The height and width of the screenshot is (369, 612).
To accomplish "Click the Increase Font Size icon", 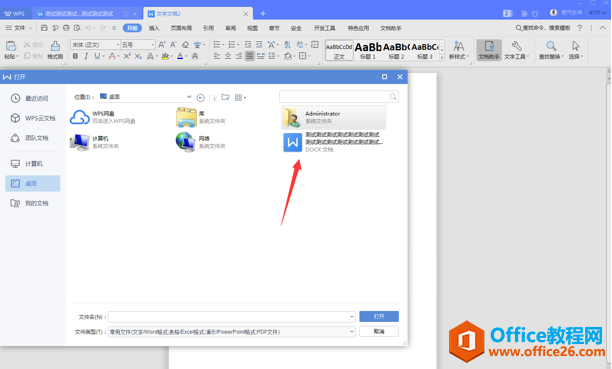I will click(162, 45).
